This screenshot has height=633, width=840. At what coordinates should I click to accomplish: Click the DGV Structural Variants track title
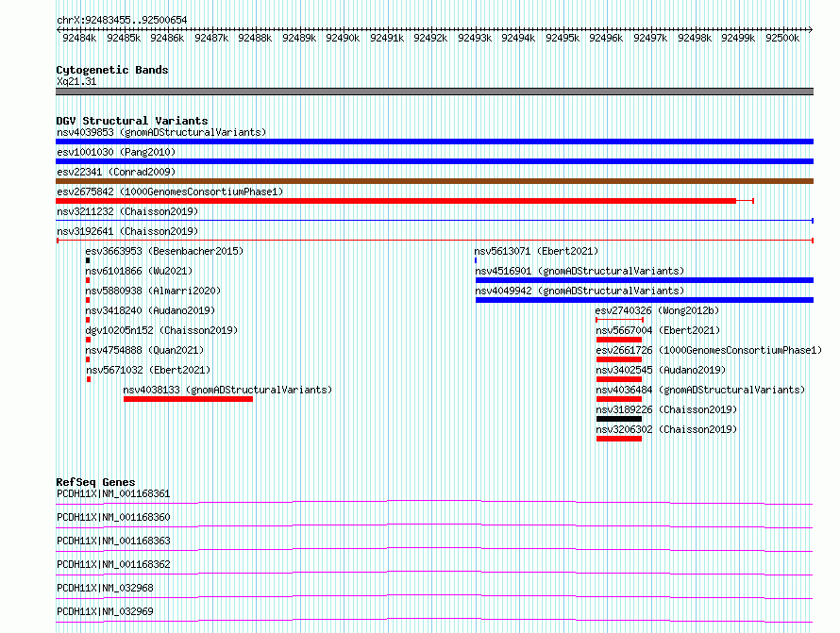click(132, 121)
